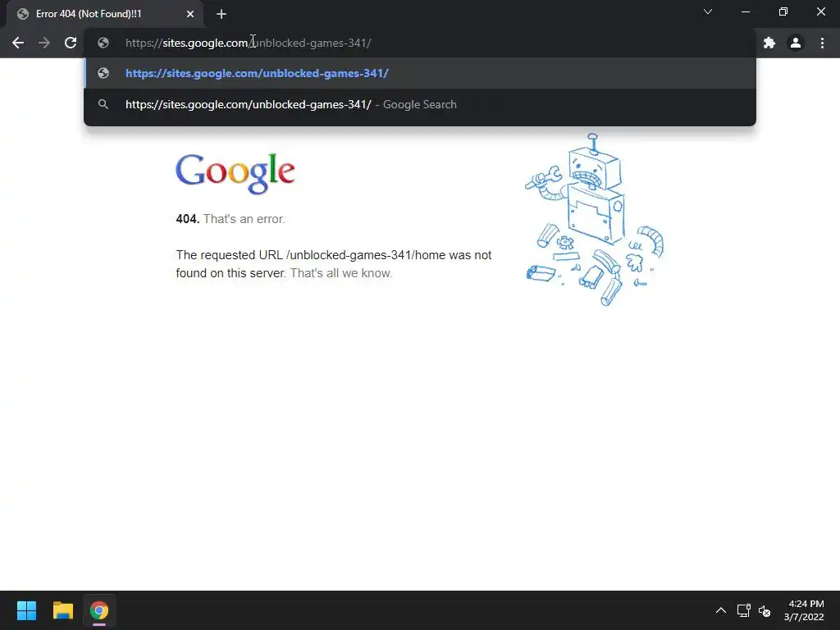The image size is (840, 630).
Task: Choose the Google Search suggestion row
Action: (420, 104)
